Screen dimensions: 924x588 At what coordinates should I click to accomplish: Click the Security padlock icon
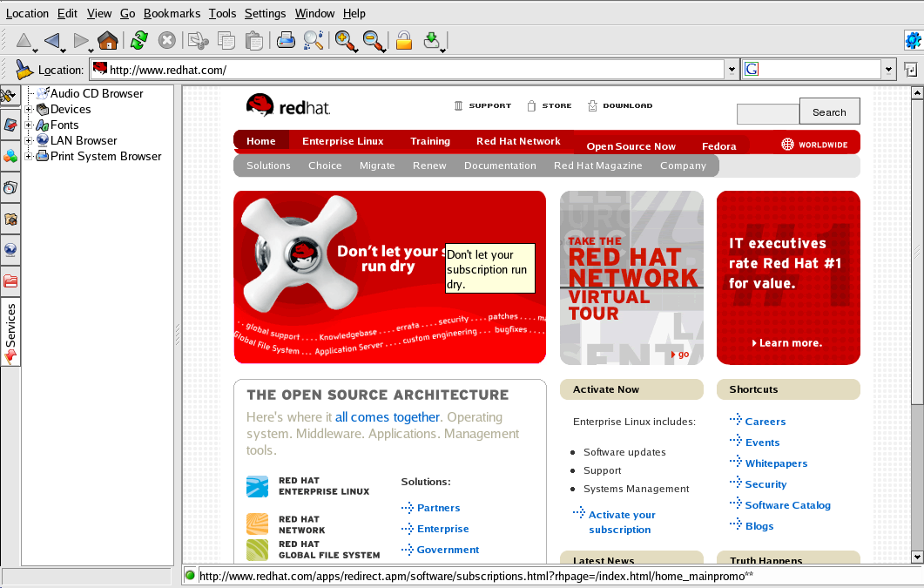click(403, 40)
